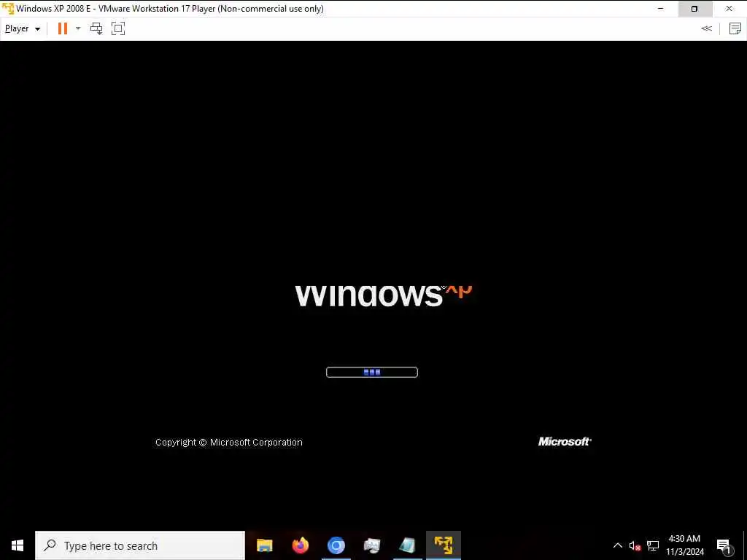Image resolution: width=747 pixels, height=560 pixels.
Task: Switch to the blue circular browser taskbar icon
Action: 336,545
